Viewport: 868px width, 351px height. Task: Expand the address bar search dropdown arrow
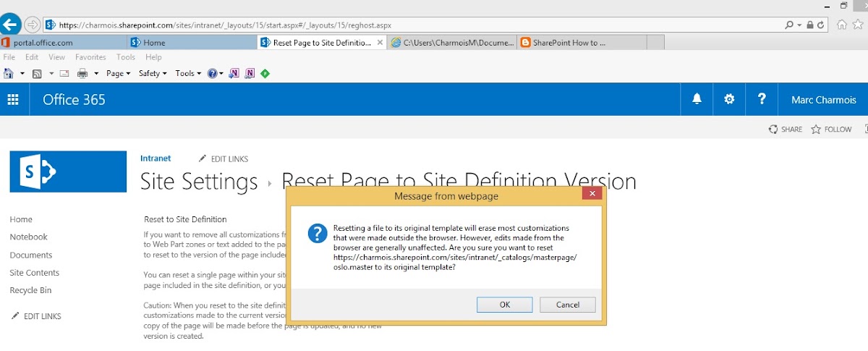pos(799,25)
